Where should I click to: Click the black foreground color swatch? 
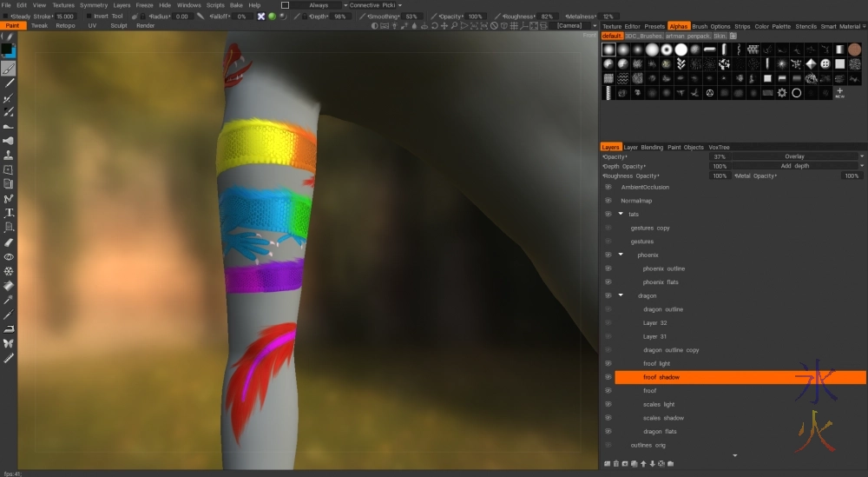pyautogui.click(x=7, y=49)
